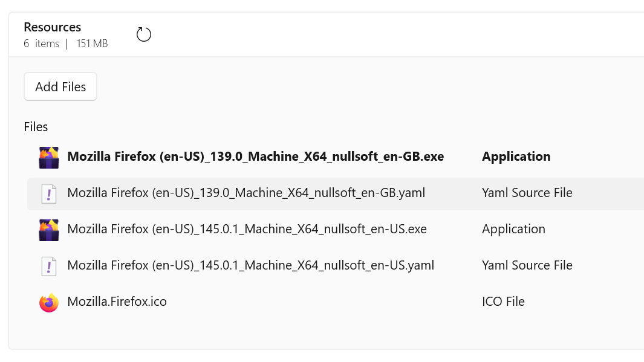Click the Add Files button

tap(60, 87)
